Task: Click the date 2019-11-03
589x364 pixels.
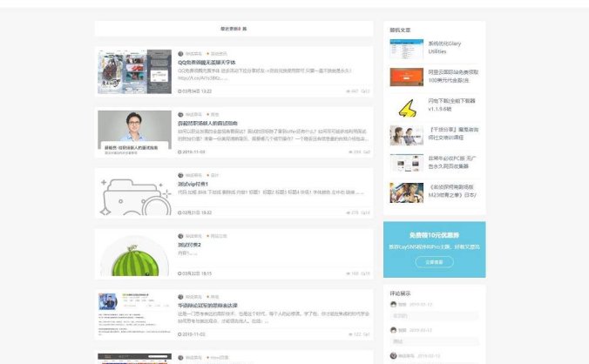Action: 193,152
